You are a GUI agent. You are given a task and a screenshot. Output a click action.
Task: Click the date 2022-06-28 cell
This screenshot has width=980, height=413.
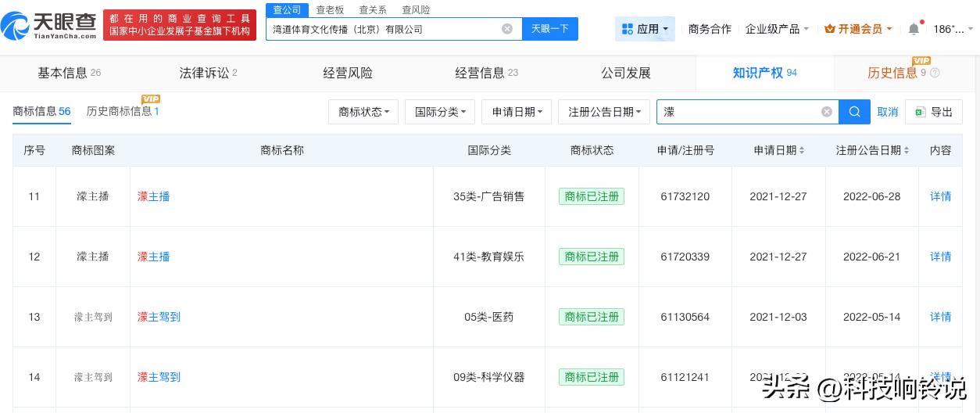point(871,196)
